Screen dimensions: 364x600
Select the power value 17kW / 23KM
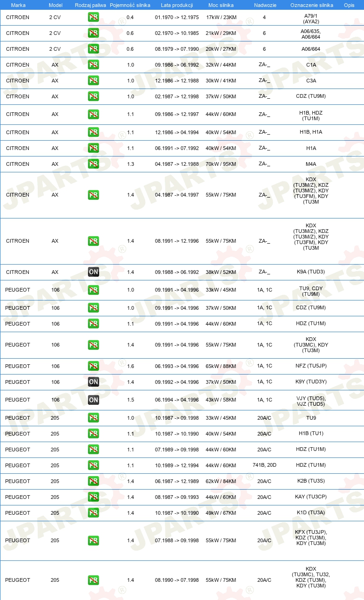click(221, 18)
